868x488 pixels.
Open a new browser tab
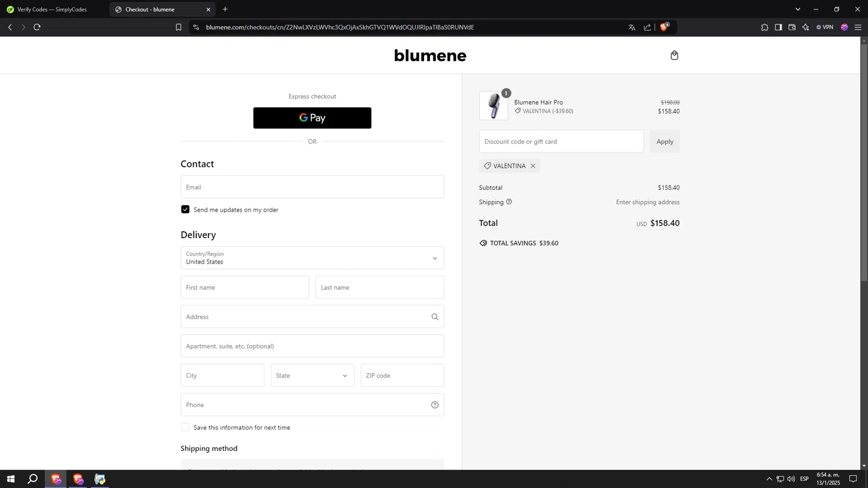coord(225,9)
